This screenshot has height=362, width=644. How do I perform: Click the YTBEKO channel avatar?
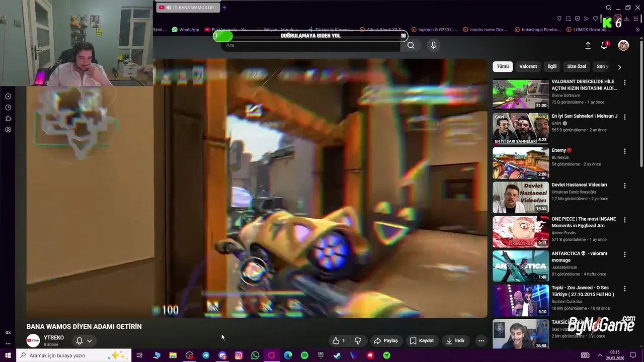33,340
